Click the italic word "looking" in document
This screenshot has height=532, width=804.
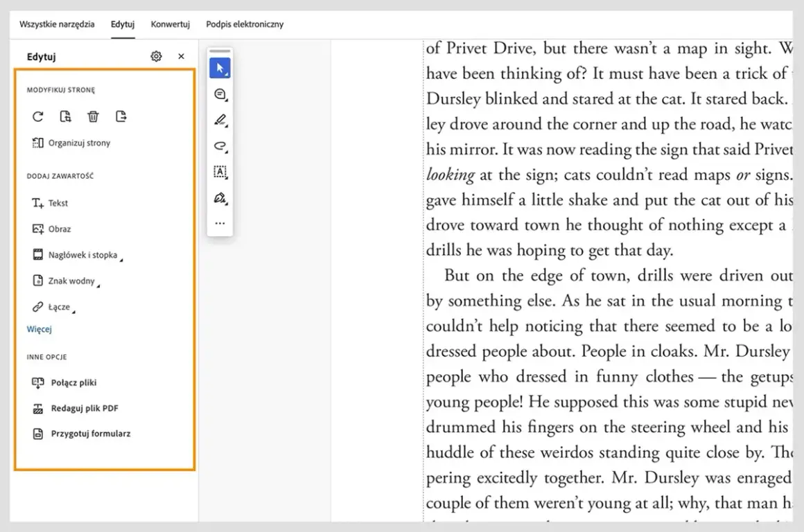451,175
